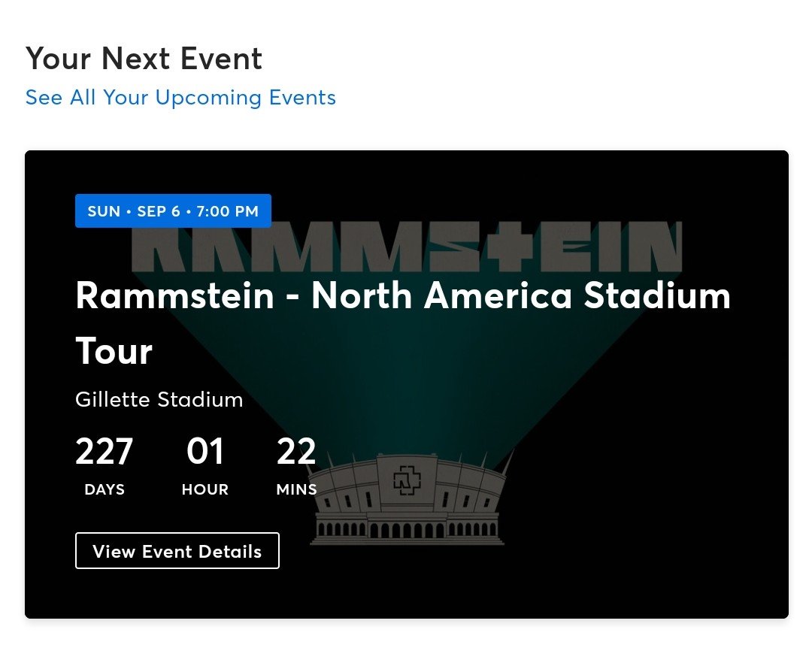This screenshot has height=669, width=812.
Task: Click the 227 days countdown number
Action: [x=104, y=451]
